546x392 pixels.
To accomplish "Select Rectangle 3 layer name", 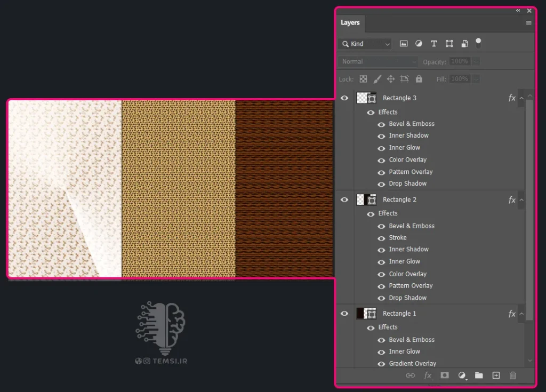I will coord(399,98).
